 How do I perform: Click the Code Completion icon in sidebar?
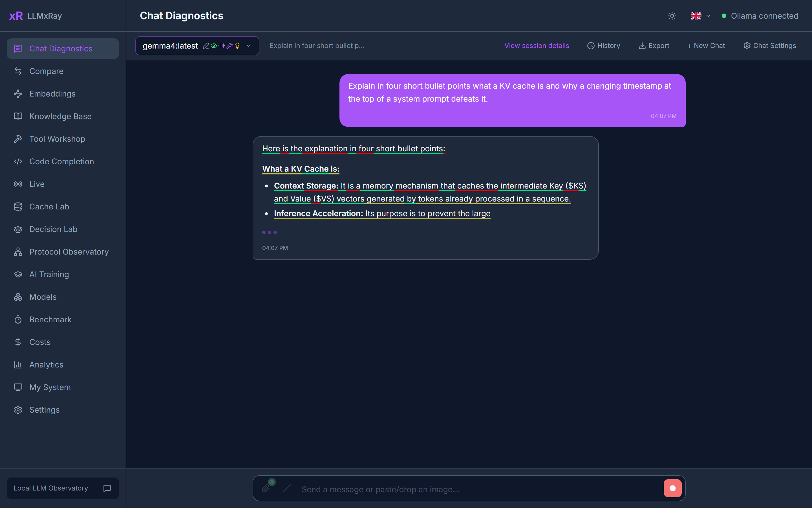tap(18, 162)
